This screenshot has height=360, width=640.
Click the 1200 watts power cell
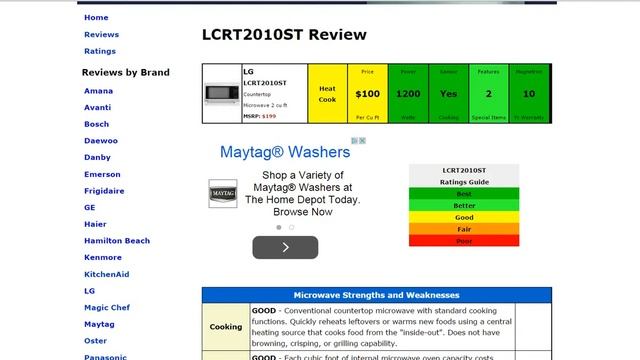coord(408,93)
